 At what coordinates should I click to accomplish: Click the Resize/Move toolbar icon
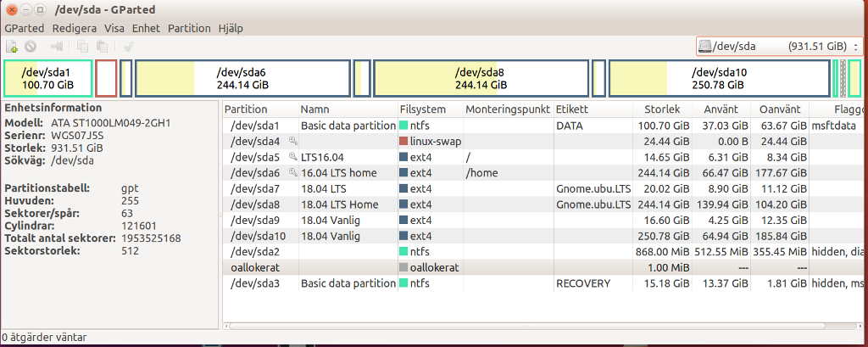click(57, 47)
